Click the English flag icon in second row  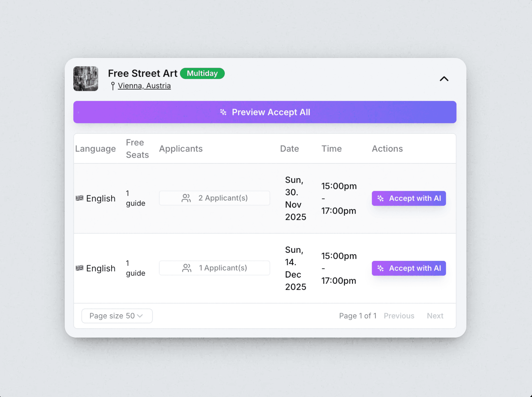pyautogui.click(x=80, y=268)
